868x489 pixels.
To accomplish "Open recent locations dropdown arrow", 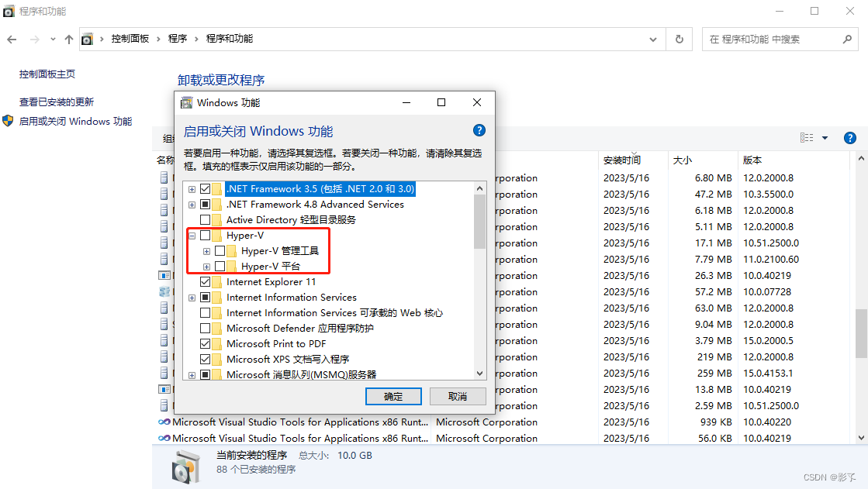I will 53,40.
